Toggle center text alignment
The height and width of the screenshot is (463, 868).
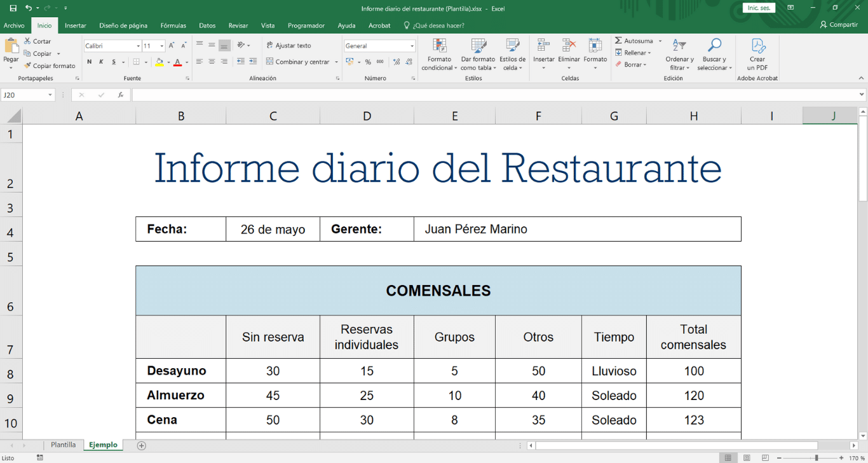click(211, 60)
